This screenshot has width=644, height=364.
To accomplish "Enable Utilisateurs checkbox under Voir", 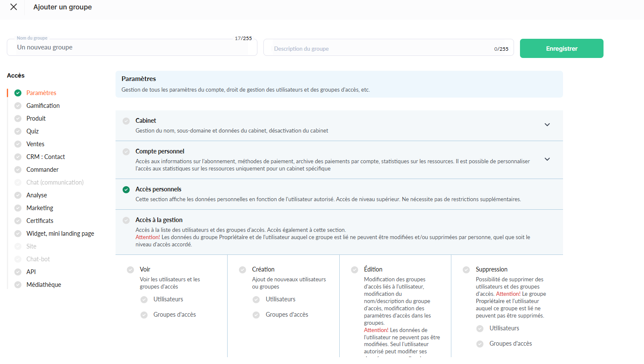I will pyautogui.click(x=144, y=300).
